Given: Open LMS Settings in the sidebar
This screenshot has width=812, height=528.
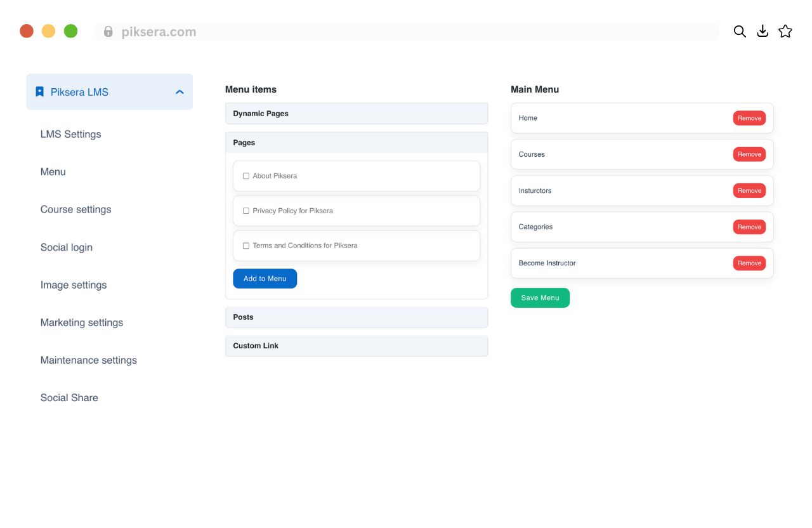Looking at the screenshot, I should coord(70,134).
